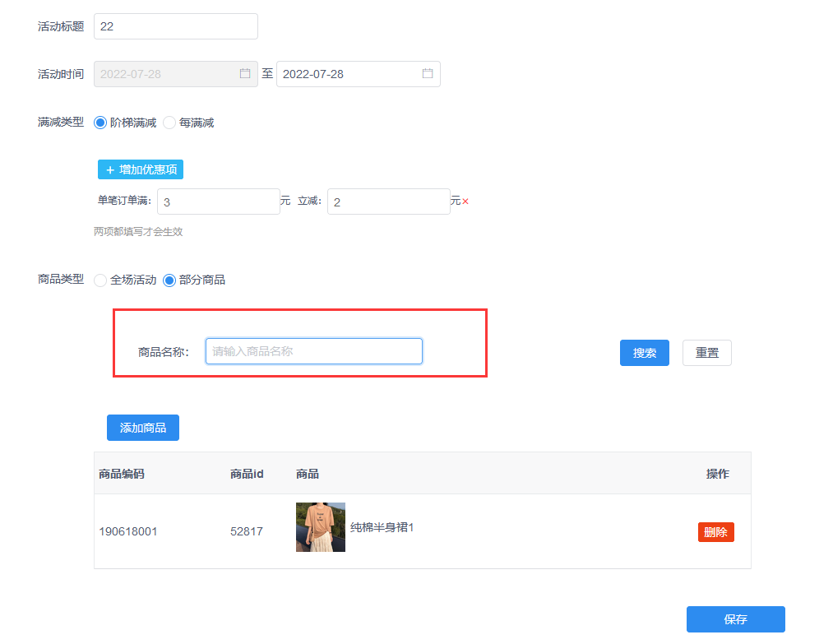Click 商品编码 column header

pos(122,474)
